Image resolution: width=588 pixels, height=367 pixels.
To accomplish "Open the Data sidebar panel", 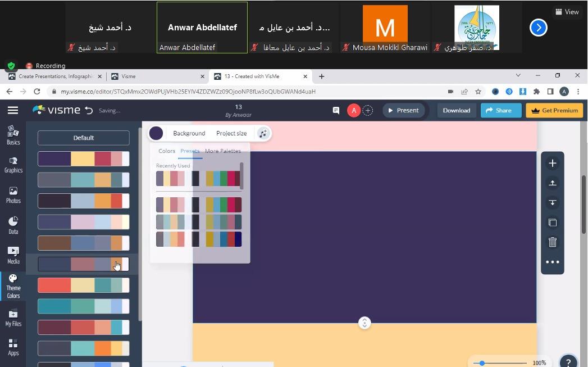I will coord(13,225).
